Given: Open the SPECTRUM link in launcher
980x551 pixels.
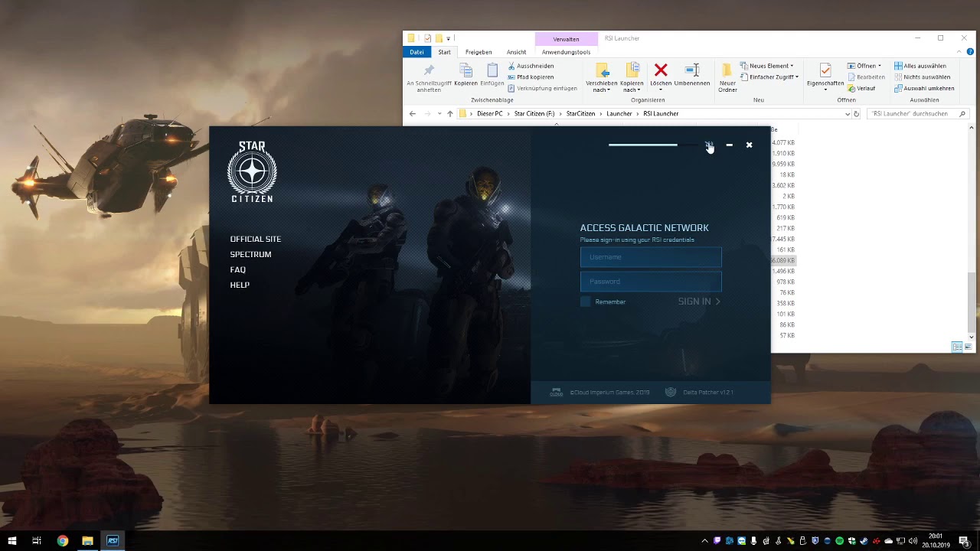Looking at the screenshot, I should 250,254.
